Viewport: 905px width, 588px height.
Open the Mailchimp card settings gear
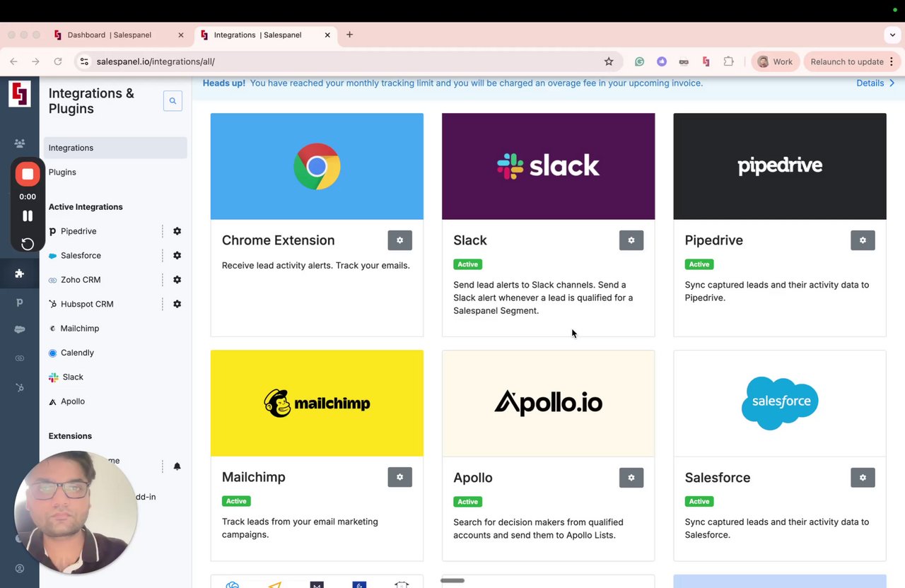click(x=399, y=477)
